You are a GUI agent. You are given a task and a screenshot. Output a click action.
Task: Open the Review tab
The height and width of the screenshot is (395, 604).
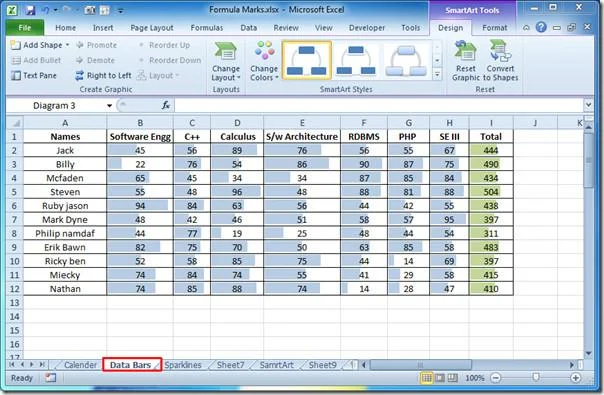tap(286, 28)
